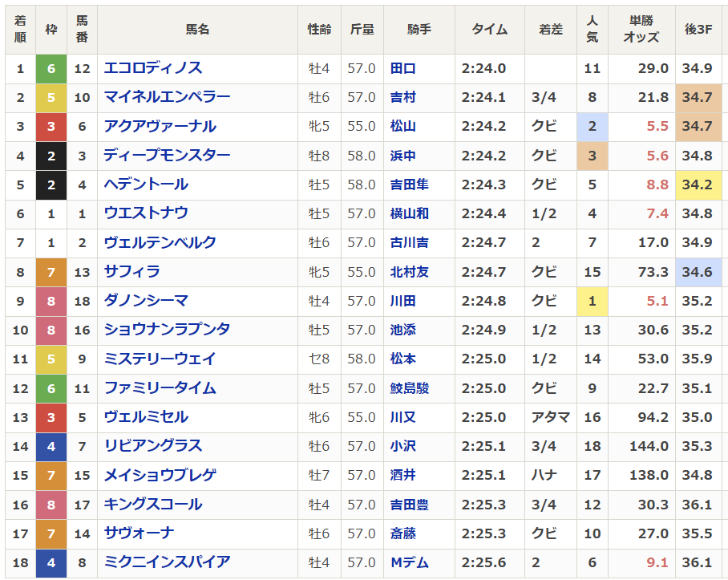This screenshot has width=728, height=580.
Task: Select horse サヴォーナ
Action: (x=139, y=533)
